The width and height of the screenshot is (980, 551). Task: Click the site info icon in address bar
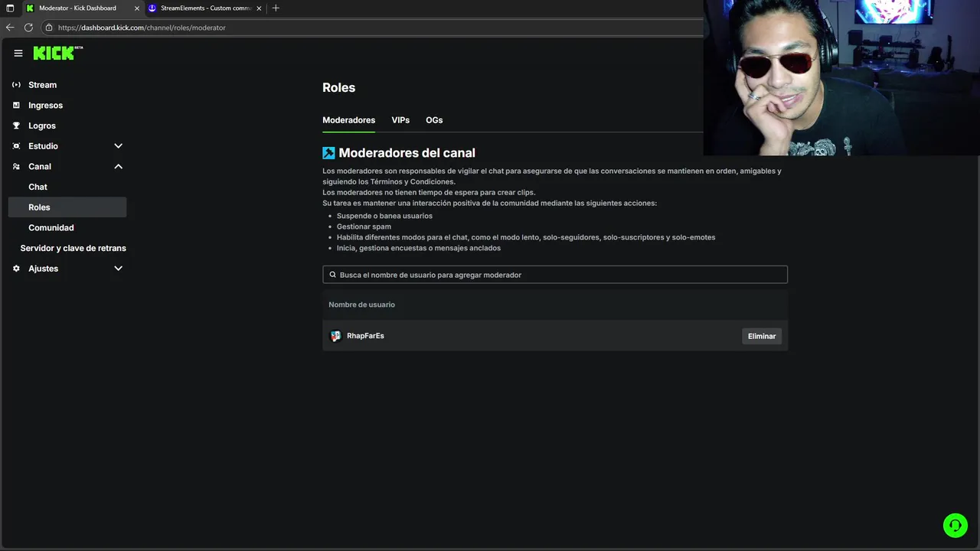(x=49, y=28)
